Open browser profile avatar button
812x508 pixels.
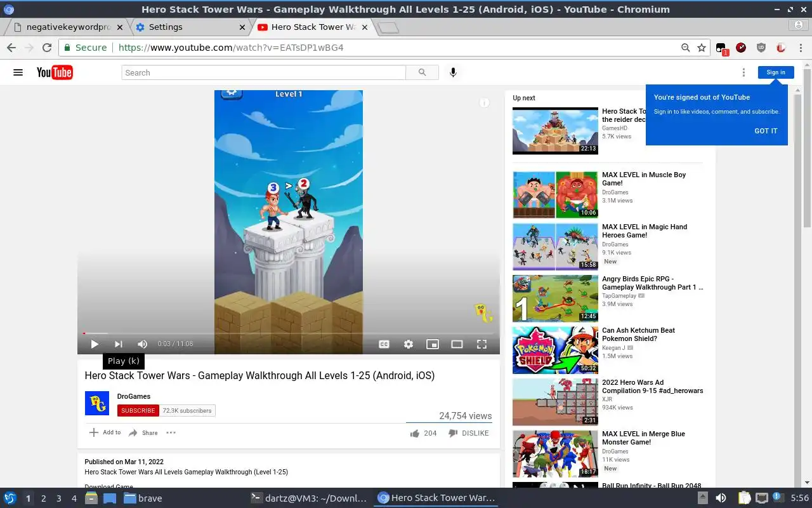[x=799, y=25]
